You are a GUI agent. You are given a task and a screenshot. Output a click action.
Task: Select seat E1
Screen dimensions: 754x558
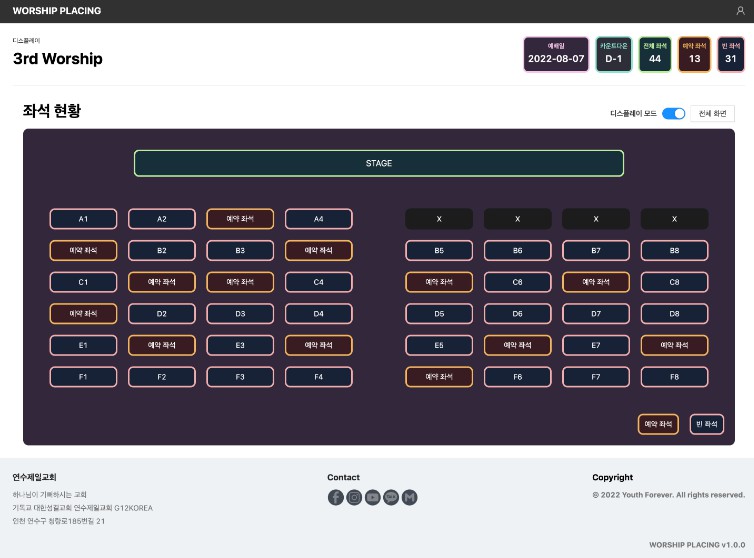click(83, 345)
